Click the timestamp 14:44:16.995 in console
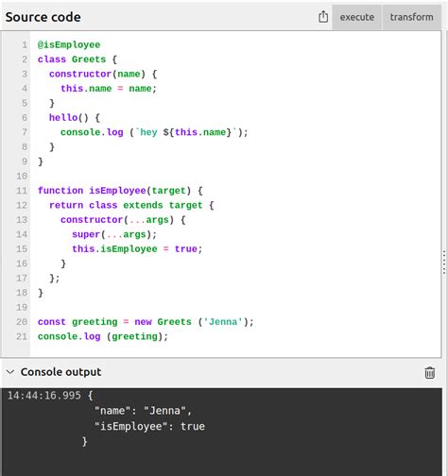 [44, 396]
